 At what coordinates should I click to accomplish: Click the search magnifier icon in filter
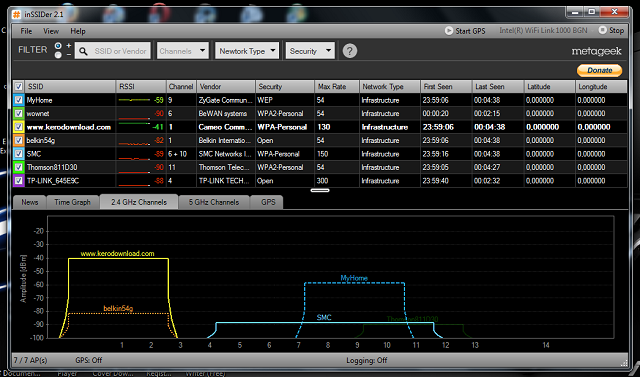[83, 51]
